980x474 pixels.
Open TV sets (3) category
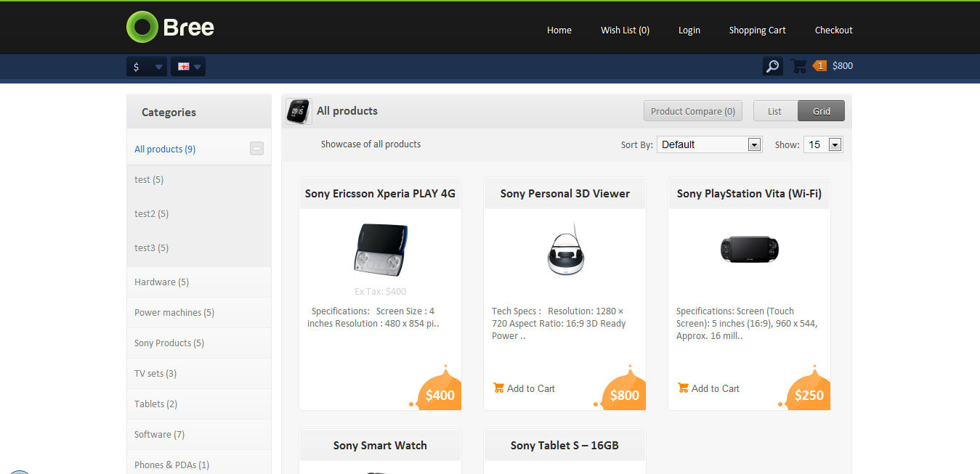(x=155, y=373)
